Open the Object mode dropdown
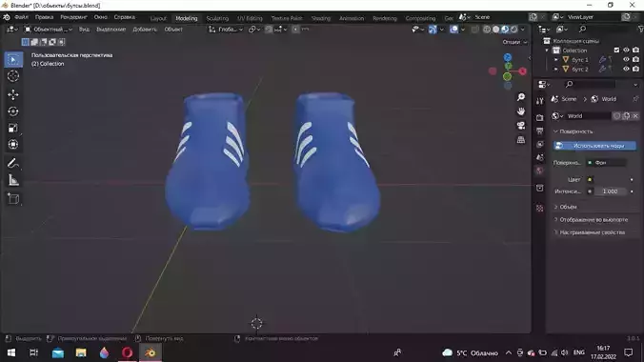 click(48, 30)
